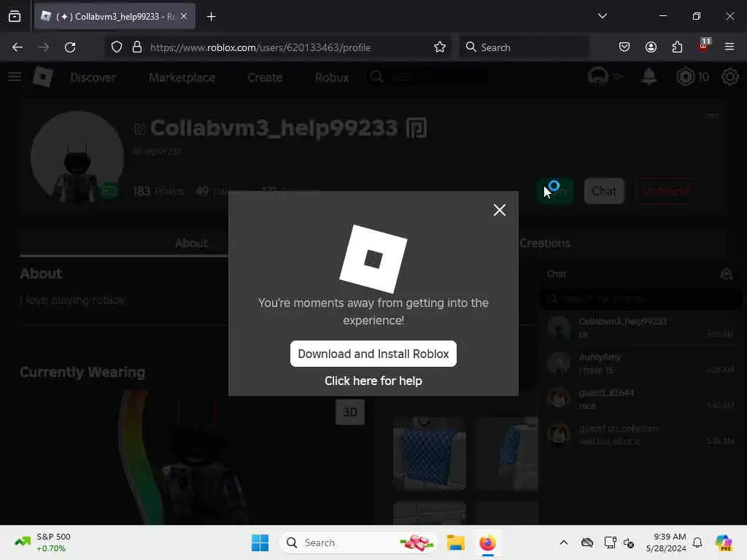Open the uBlock extension with badge 11

[704, 46]
